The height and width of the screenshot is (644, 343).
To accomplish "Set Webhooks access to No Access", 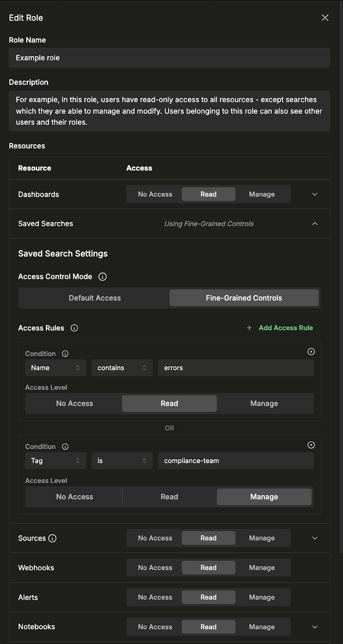I will click(x=155, y=568).
